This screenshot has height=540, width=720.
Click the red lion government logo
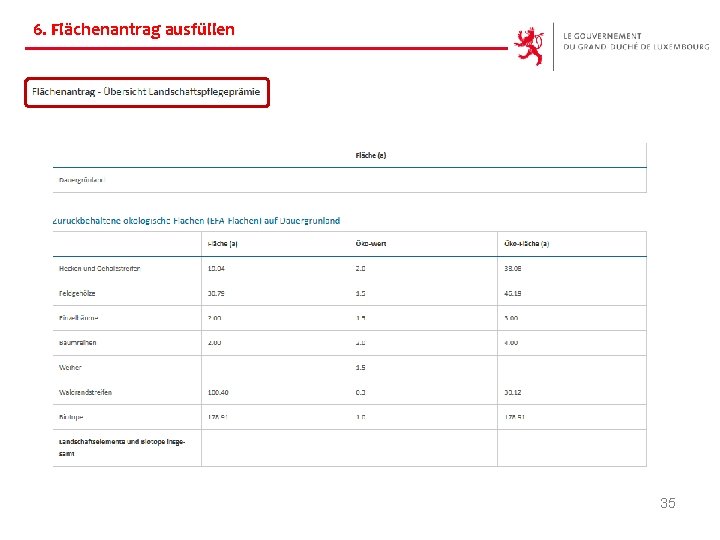point(529,46)
